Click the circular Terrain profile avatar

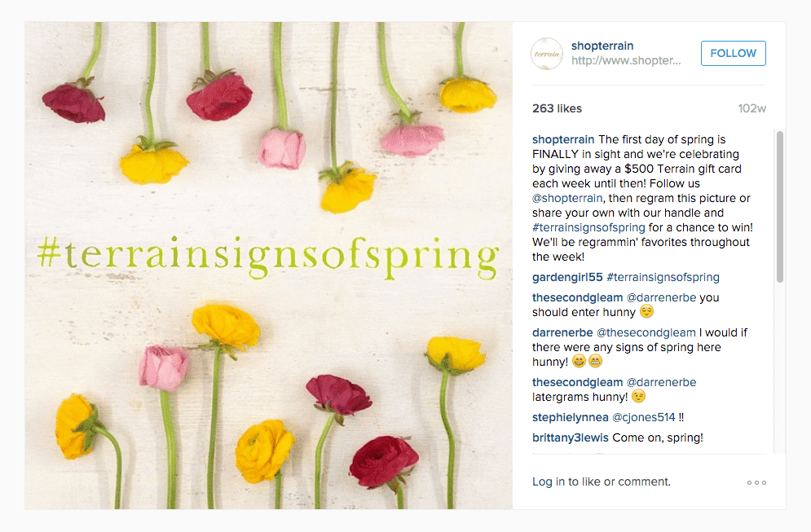pyautogui.click(x=546, y=53)
